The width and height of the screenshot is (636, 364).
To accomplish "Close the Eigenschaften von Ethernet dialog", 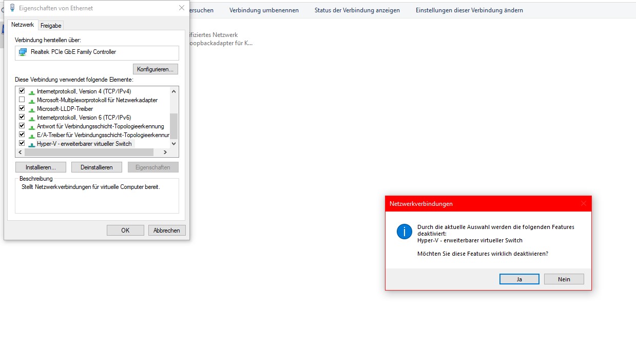I will pos(182,8).
